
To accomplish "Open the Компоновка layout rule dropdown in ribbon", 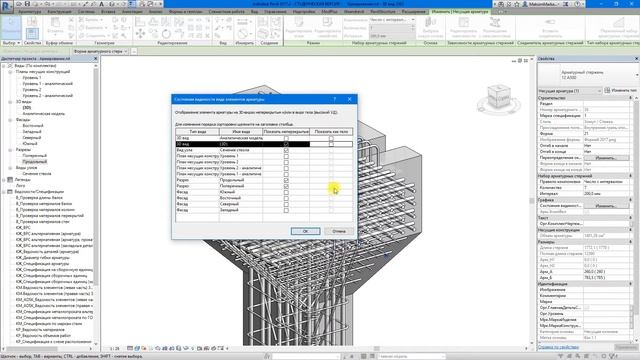I will click(x=392, y=20).
